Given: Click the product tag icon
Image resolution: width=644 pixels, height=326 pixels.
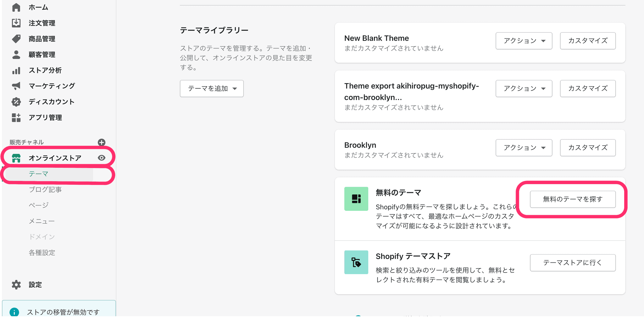Looking at the screenshot, I should click(x=16, y=39).
